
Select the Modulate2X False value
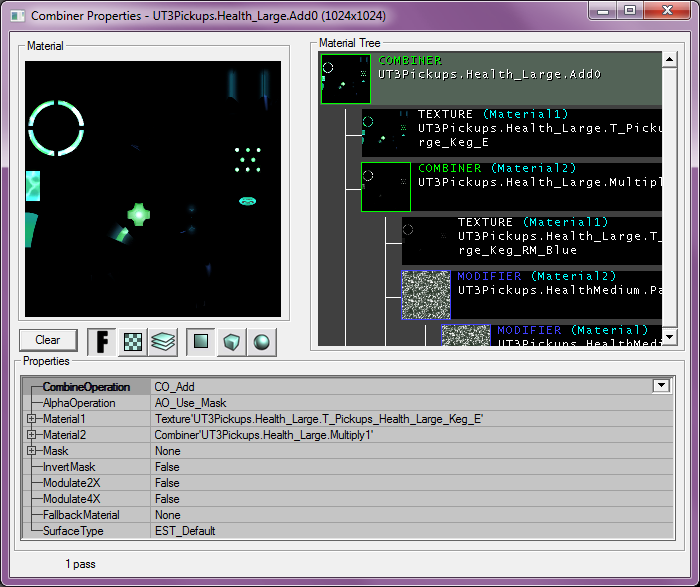coord(167,483)
